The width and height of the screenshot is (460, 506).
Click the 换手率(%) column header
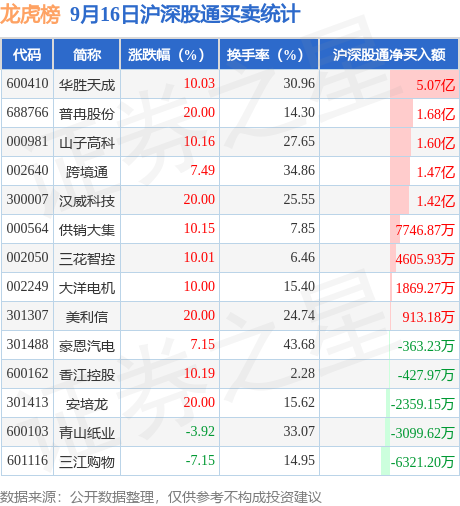pyautogui.click(x=269, y=54)
